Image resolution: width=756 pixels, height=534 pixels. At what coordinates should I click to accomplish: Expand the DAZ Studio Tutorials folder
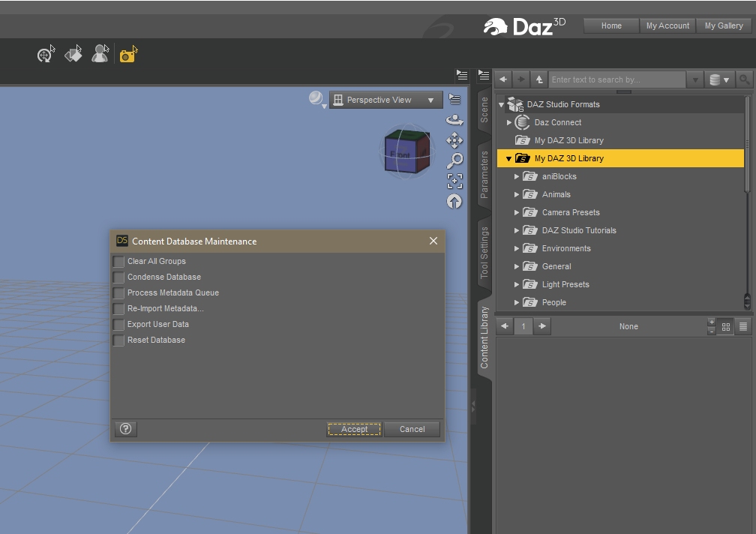coord(516,230)
